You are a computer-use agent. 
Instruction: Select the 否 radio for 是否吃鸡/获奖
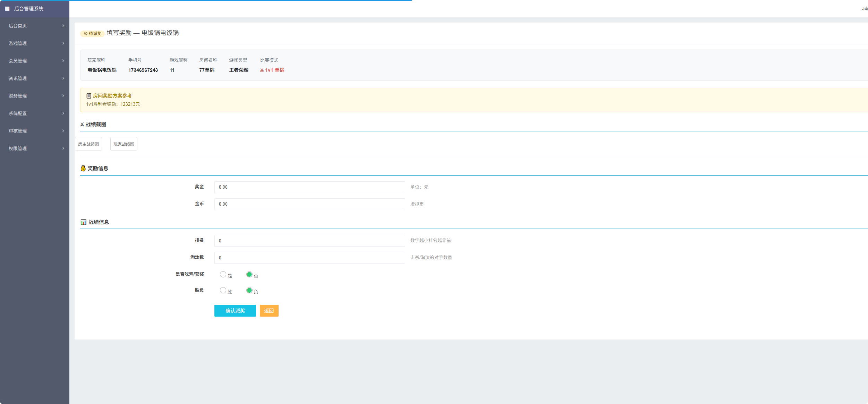tap(249, 274)
